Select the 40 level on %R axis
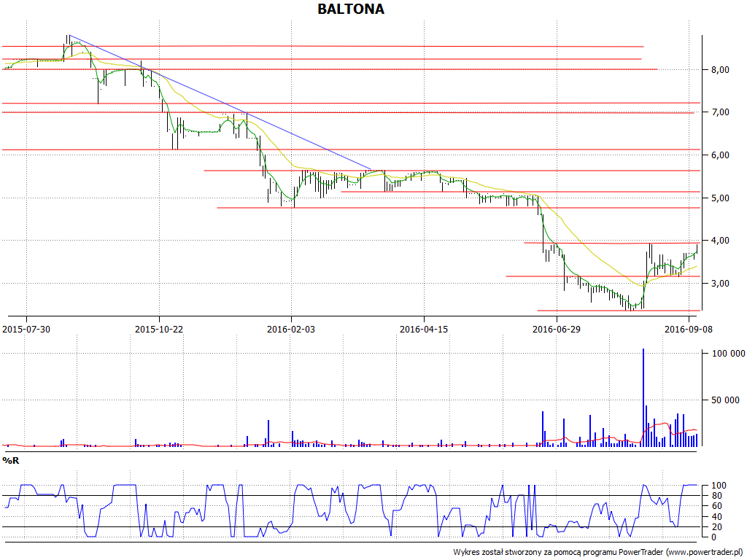This screenshot has width=747, height=560. click(x=716, y=517)
